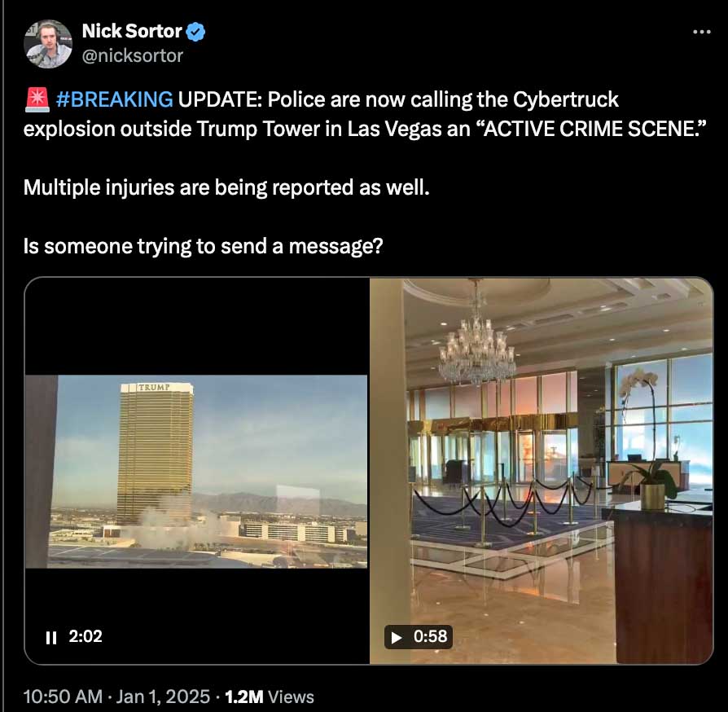
Task: Open the #BREAKING hashtag link
Action: [x=114, y=99]
